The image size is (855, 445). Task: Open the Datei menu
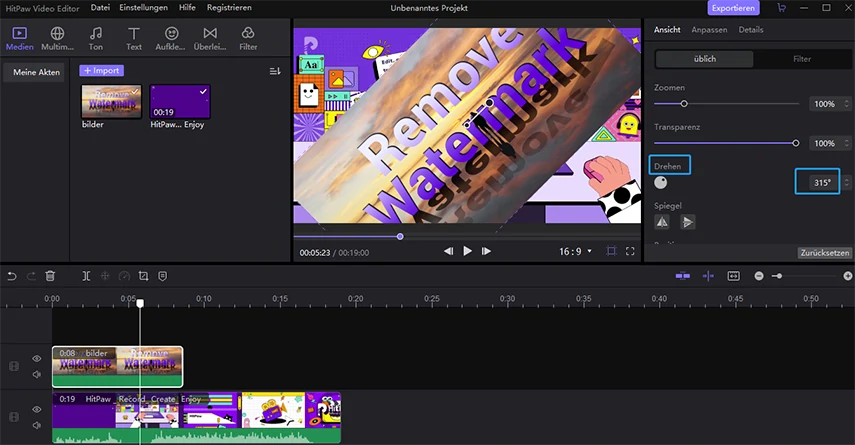pyautogui.click(x=100, y=8)
